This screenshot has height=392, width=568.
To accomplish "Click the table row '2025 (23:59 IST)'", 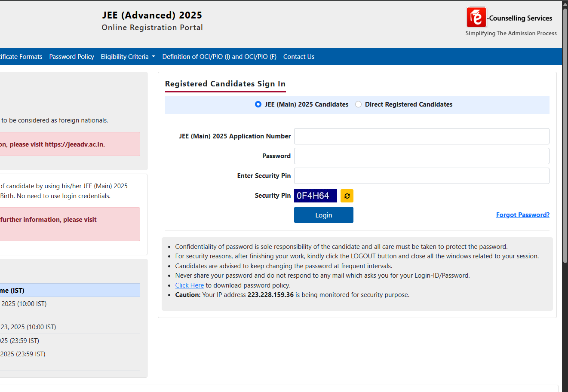I will pyautogui.click(x=70, y=358).
